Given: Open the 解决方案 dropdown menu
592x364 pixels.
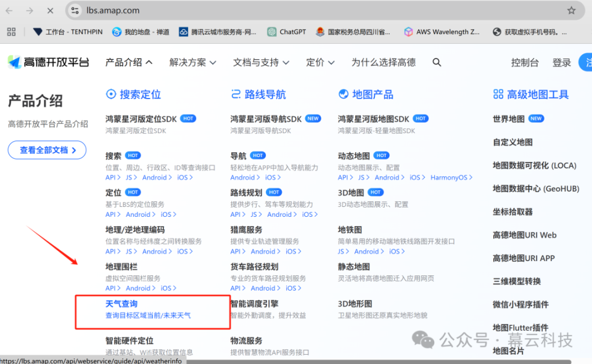Looking at the screenshot, I should point(192,62).
